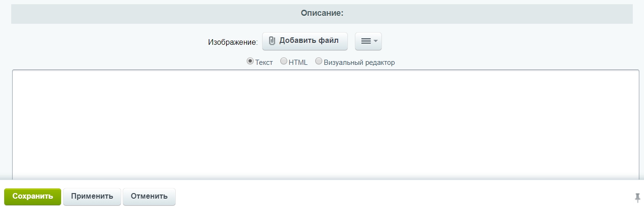The width and height of the screenshot is (644, 208).
Task: Click the Применить button
Action: click(x=92, y=196)
